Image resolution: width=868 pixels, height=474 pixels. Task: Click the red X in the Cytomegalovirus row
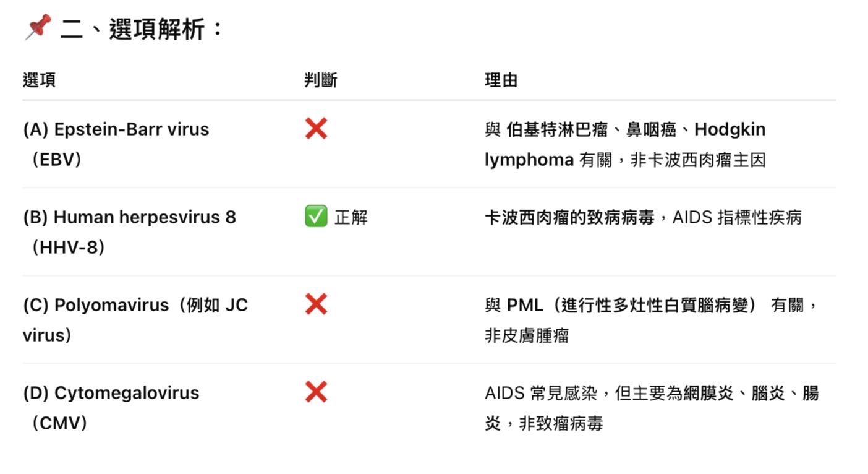316,392
